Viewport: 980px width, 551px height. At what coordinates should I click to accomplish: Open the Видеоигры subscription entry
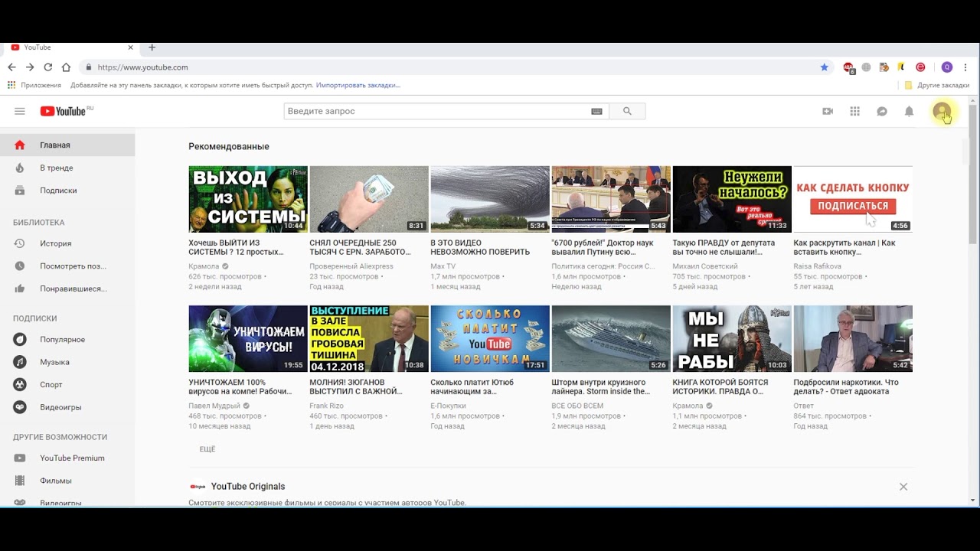[x=67, y=407]
